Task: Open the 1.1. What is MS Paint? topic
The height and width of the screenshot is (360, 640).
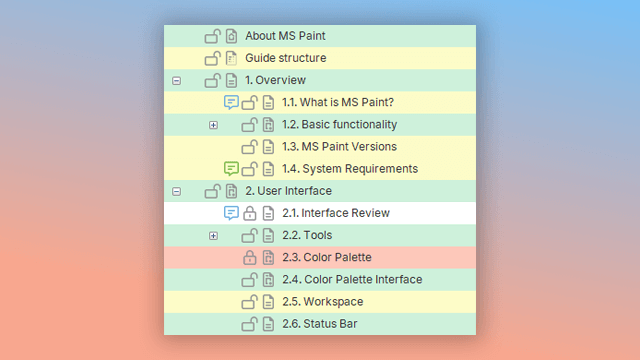Action: [338, 102]
